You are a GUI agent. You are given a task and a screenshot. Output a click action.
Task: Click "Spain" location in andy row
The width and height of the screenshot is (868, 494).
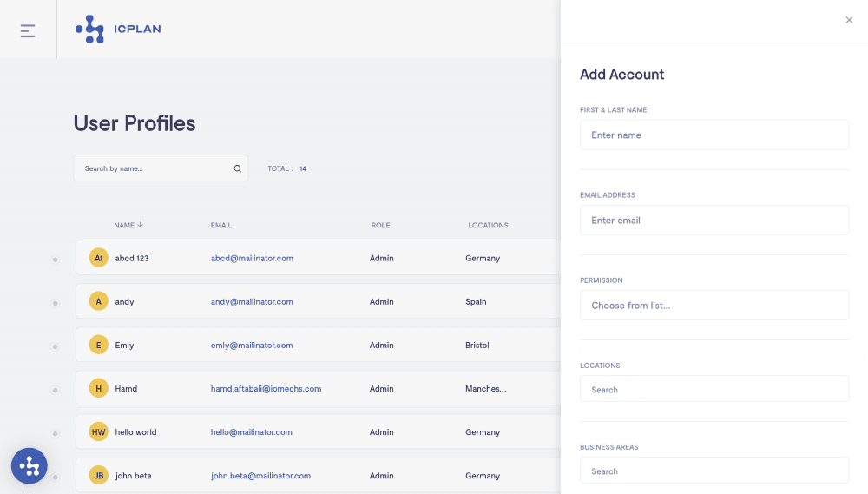476,302
